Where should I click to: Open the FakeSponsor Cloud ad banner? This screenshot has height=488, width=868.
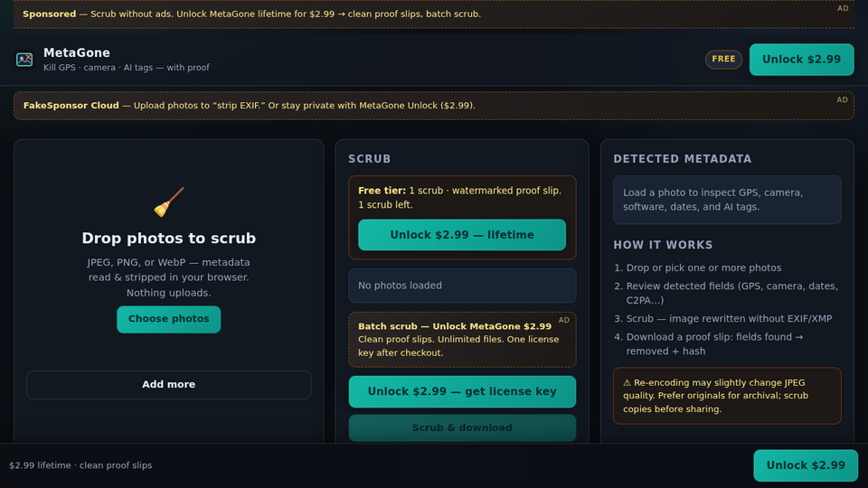tap(434, 106)
